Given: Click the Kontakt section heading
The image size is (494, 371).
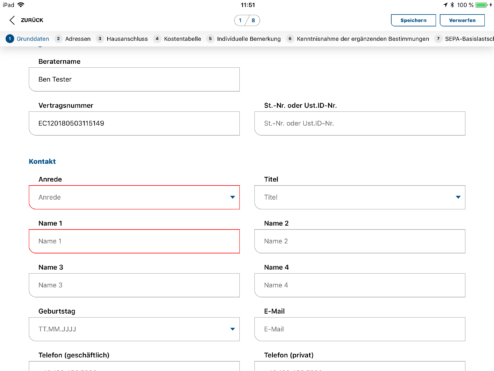Looking at the screenshot, I should coord(42,161).
